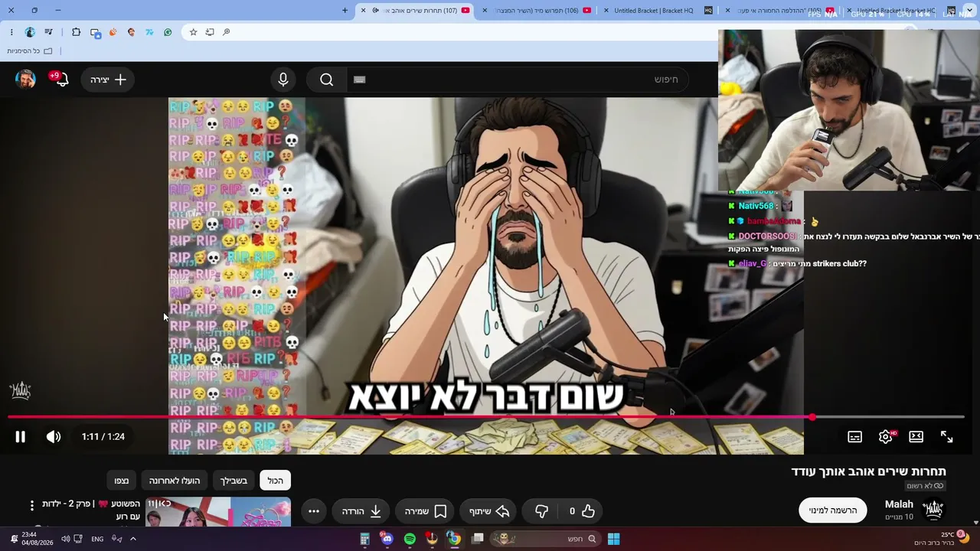Screen dimensions: 980x551
Task: Open the Malah channel name link
Action: 899,504
